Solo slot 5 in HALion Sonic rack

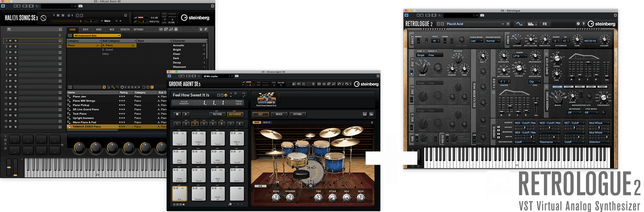coord(15,63)
